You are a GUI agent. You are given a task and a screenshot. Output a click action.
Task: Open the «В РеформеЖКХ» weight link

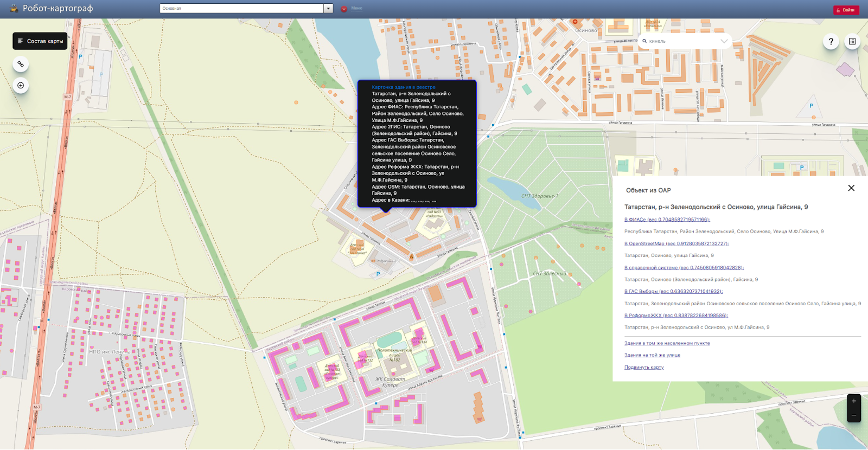tap(676, 315)
